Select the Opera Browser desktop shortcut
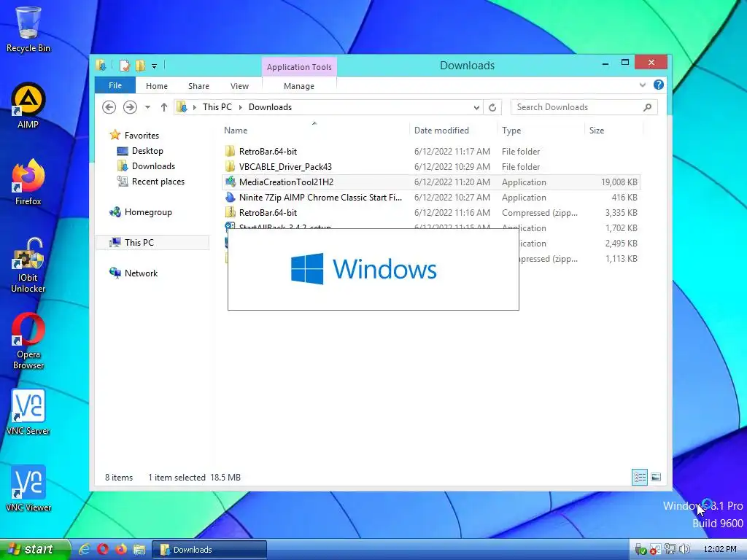This screenshot has width=747, height=560. click(x=28, y=341)
